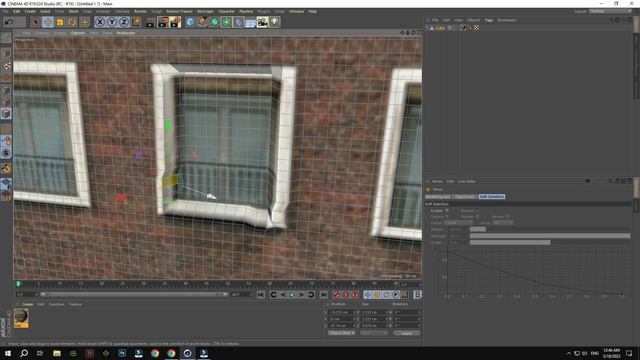The image size is (640, 360).
Task: Click the Undo arrow icon
Action: [x=9, y=22]
